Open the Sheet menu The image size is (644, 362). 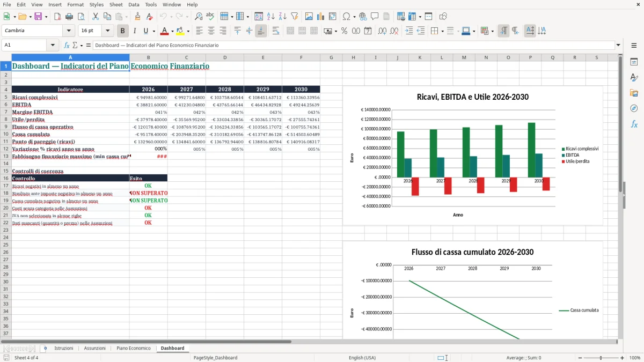point(116,4)
